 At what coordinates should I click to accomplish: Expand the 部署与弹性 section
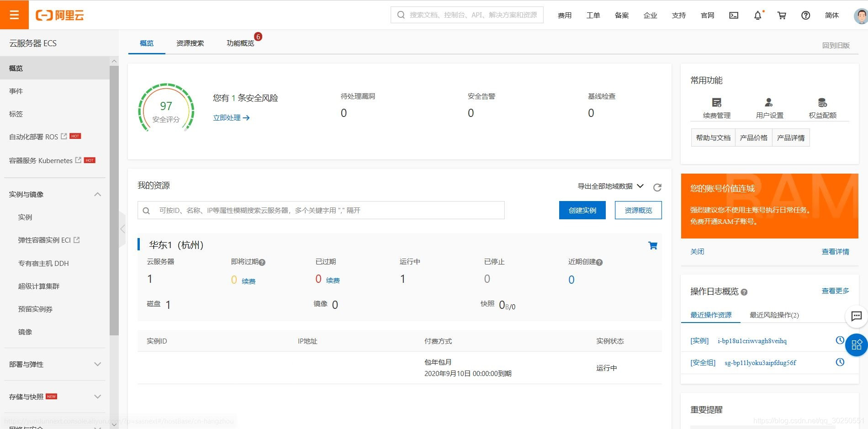pos(97,364)
